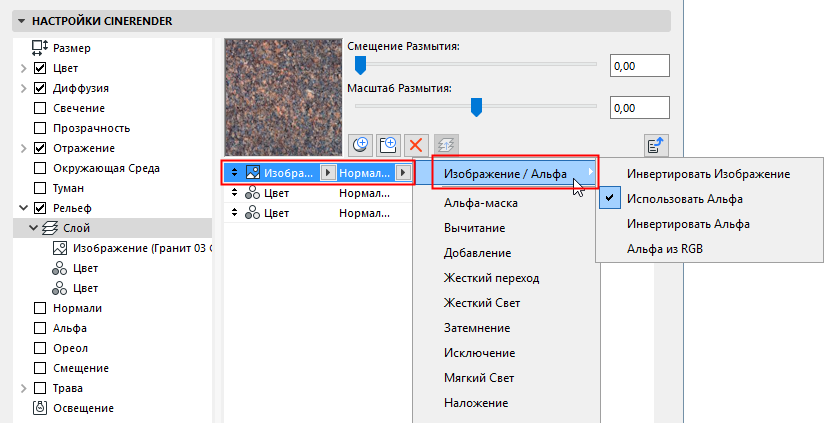Choose Исключение blend mode
824x423 pixels.
pos(479,353)
